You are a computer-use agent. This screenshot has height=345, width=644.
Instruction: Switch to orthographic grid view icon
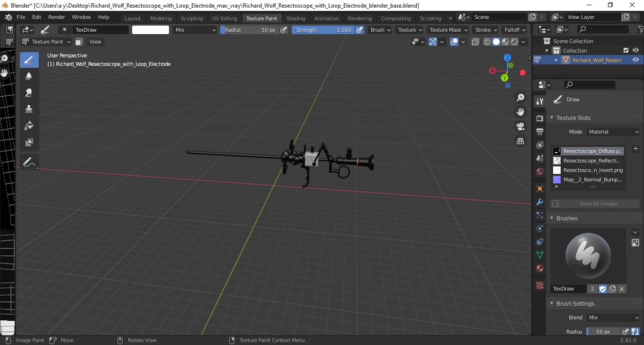click(x=520, y=141)
